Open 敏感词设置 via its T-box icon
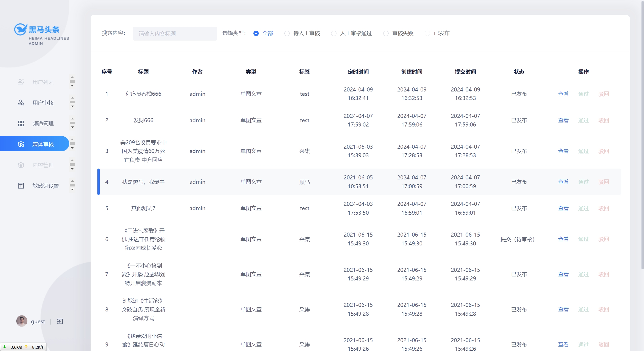The width and height of the screenshot is (644, 351). [21, 186]
